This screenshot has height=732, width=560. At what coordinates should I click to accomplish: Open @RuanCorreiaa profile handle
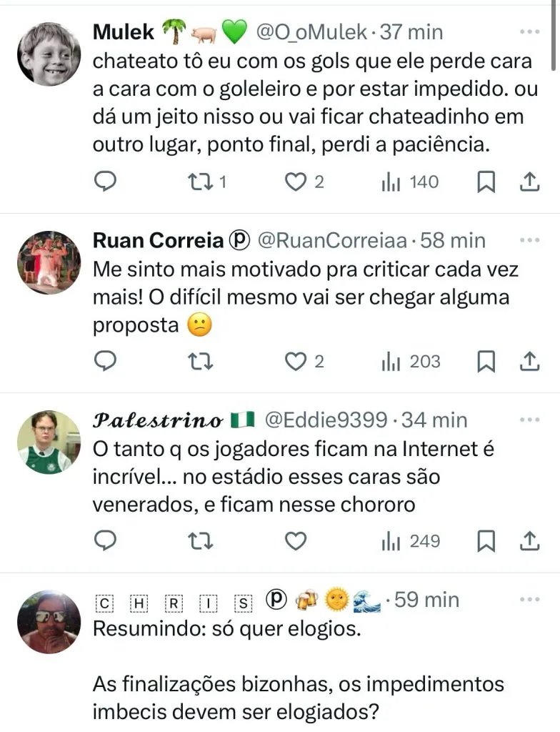point(329,241)
